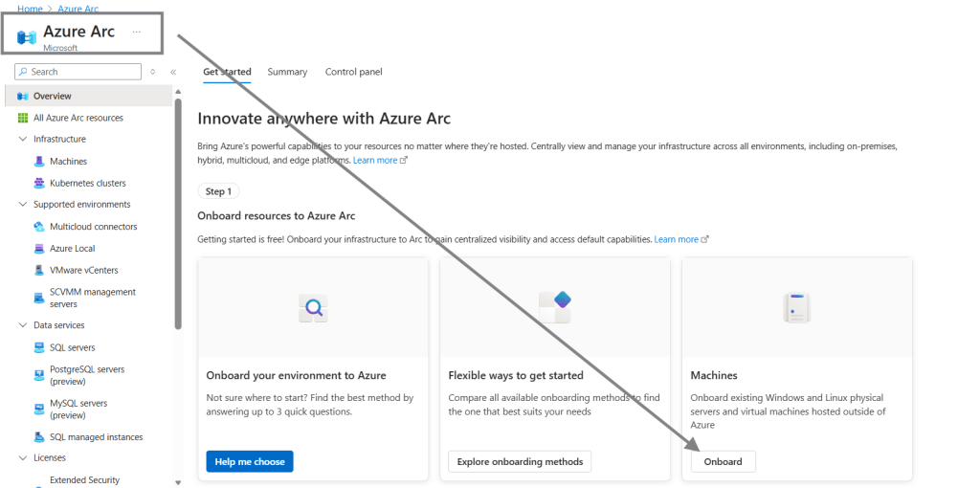This screenshot has height=488, width=980.
Task: Open the Control panel tab
Action: [353, 72]
